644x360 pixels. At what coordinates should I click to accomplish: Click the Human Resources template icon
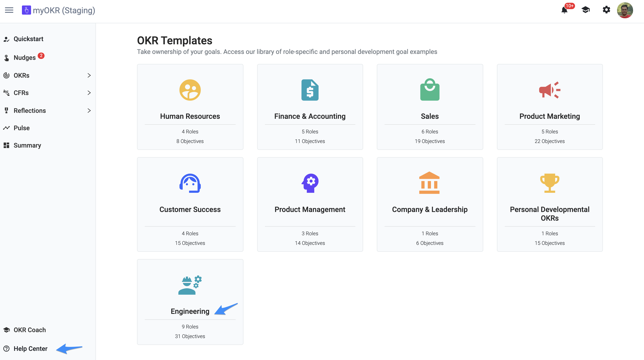pyautogui.click(x=190, y=90)
